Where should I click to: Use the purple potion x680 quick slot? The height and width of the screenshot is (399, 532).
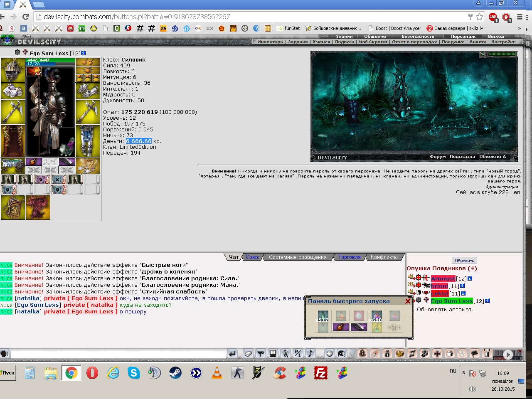(377, 316)
